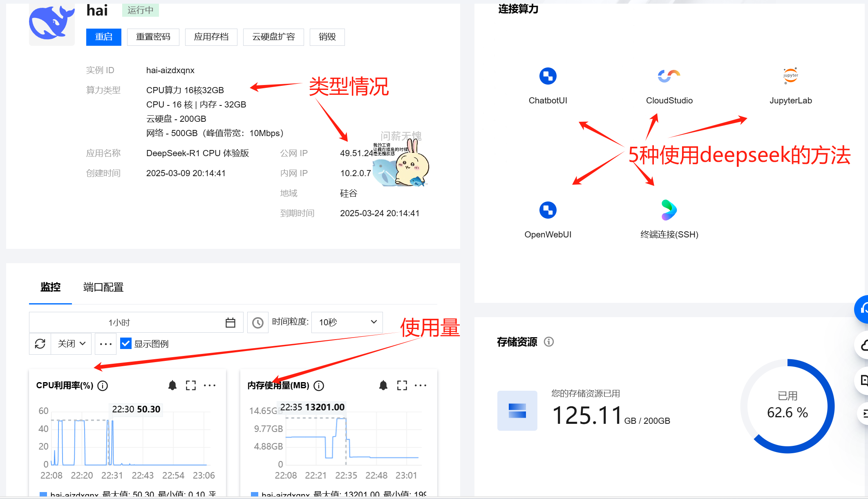Screen dimensions: 868x499
Task: Expand CPU利用率 chart to fullscreen
Action: (191, 385)
